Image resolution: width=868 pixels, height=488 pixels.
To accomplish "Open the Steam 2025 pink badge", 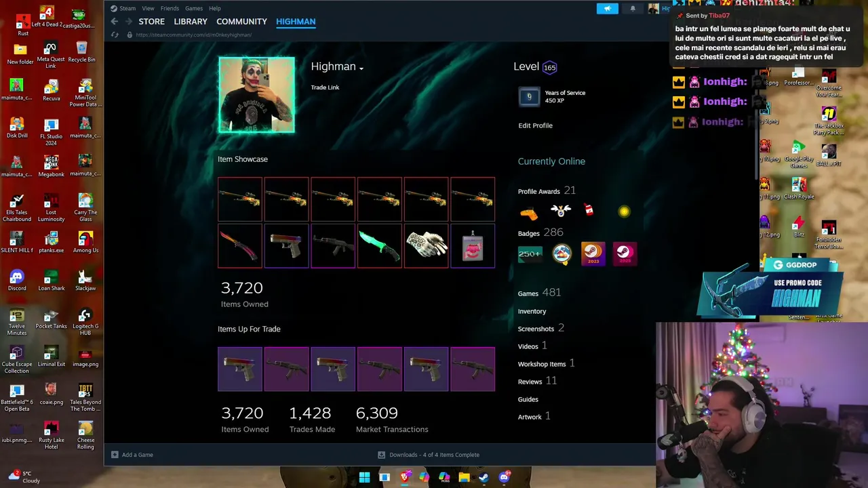I will (624, 254).
